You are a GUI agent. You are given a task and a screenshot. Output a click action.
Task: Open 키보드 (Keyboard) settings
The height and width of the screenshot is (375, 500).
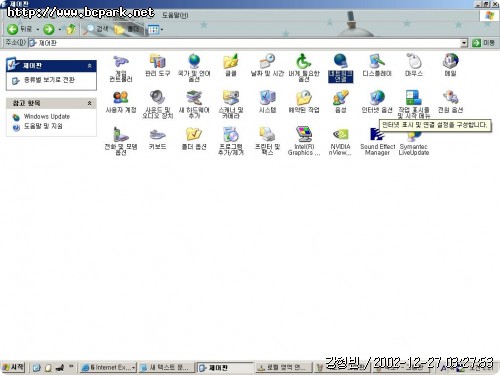click(x=157, y=139)
